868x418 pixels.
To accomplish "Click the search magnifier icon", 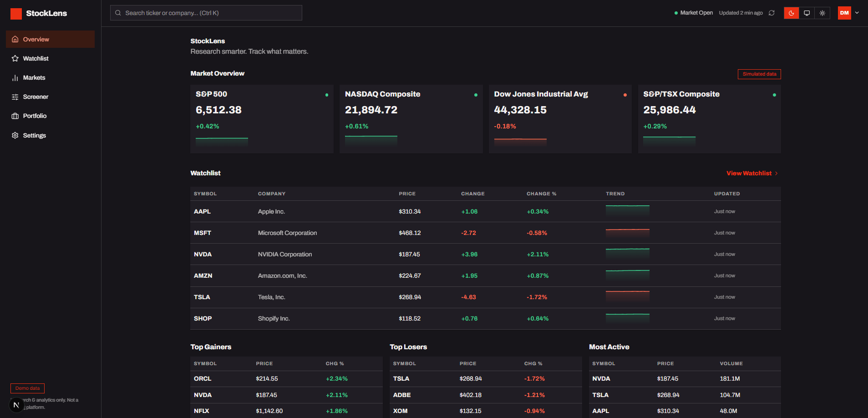I will (x=118, y=13).
